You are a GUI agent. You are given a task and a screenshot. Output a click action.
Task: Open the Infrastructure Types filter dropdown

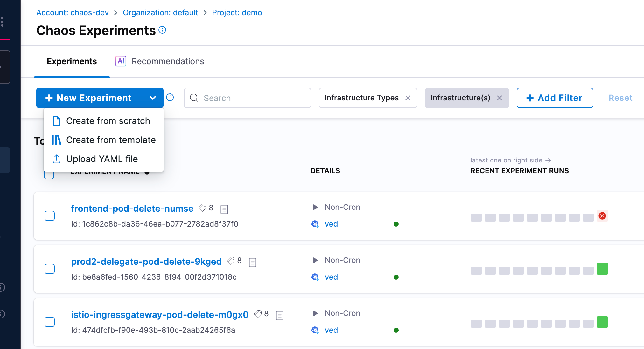[x=361, y=98]
